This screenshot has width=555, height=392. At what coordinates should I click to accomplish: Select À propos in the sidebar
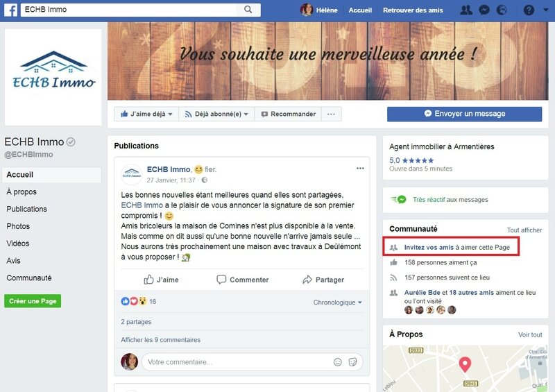(22, 192)
